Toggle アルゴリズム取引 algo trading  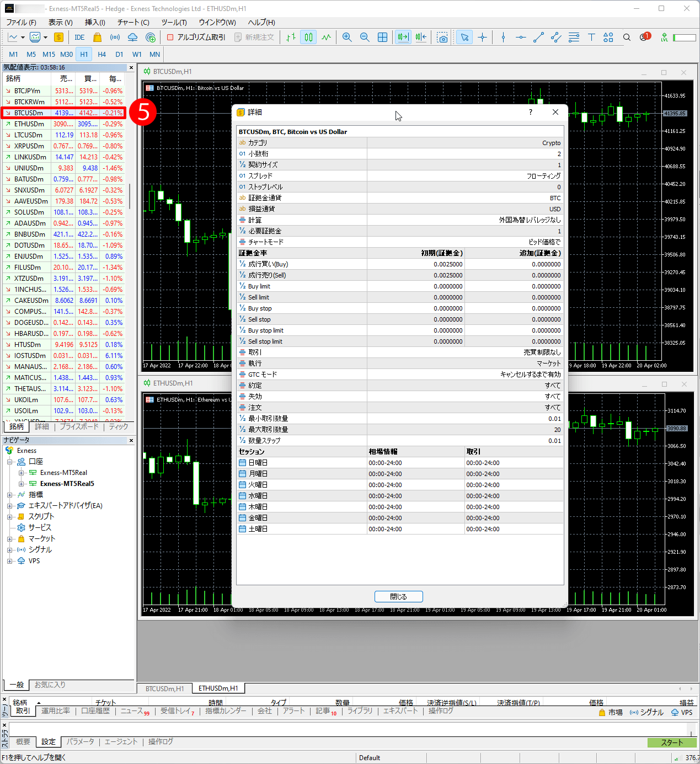196,38
